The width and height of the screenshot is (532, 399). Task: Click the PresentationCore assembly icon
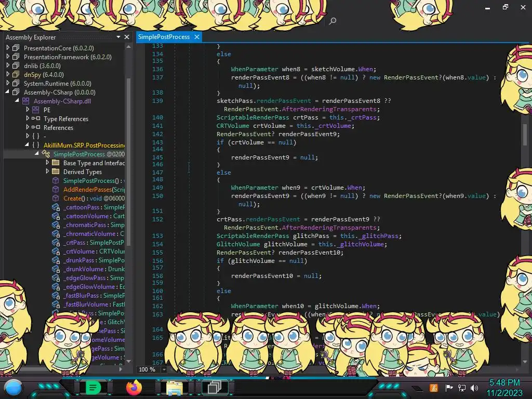[x=16, y=48]
